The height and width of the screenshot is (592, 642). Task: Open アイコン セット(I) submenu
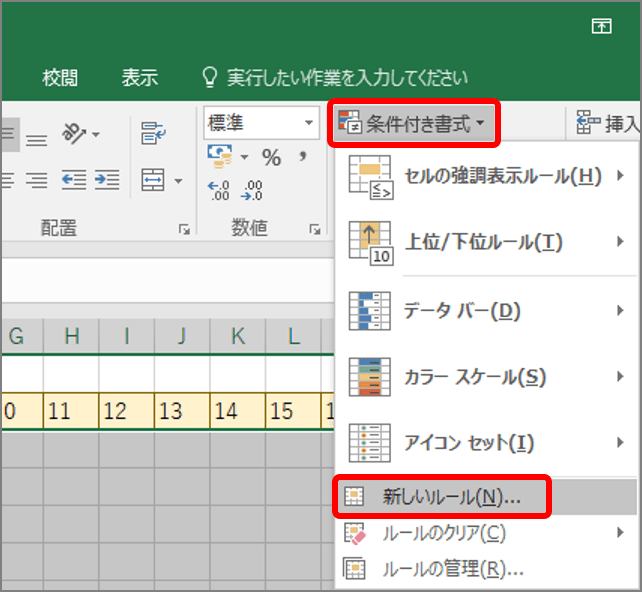tap(486, 443)
